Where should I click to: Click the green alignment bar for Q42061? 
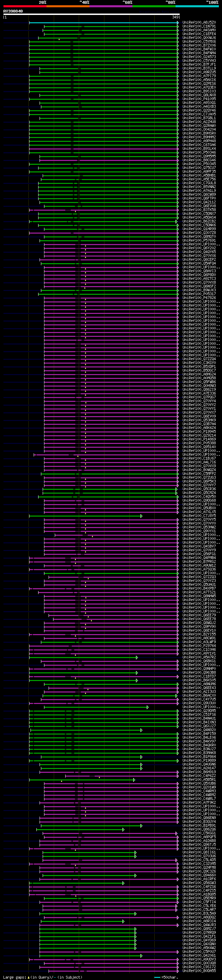click(91, 956)
